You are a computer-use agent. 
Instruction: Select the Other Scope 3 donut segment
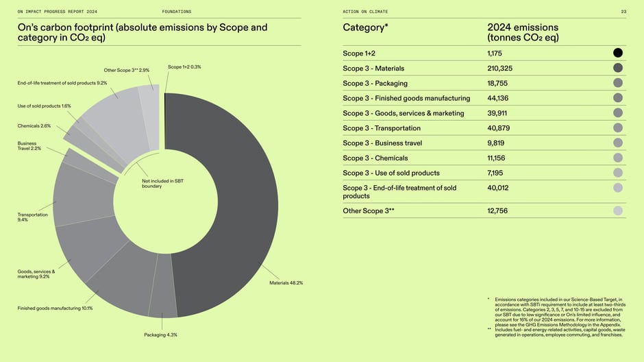tap(149, 117)
